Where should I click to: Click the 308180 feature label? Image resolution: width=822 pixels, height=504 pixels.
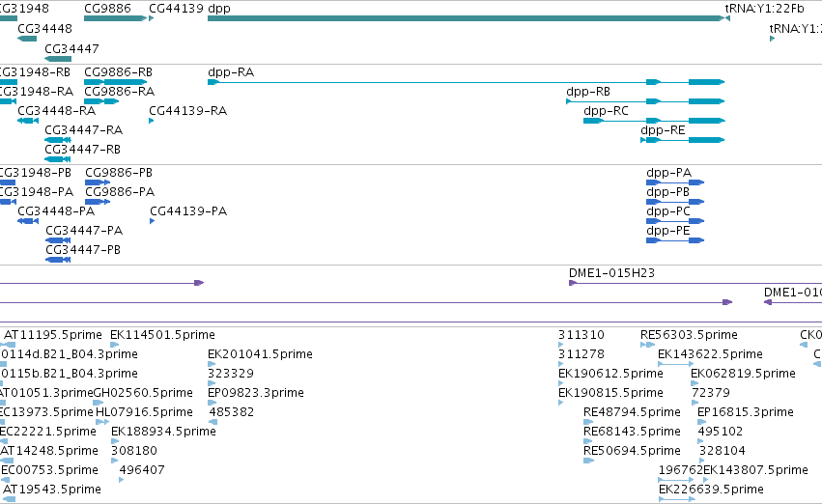coord(134,451)
